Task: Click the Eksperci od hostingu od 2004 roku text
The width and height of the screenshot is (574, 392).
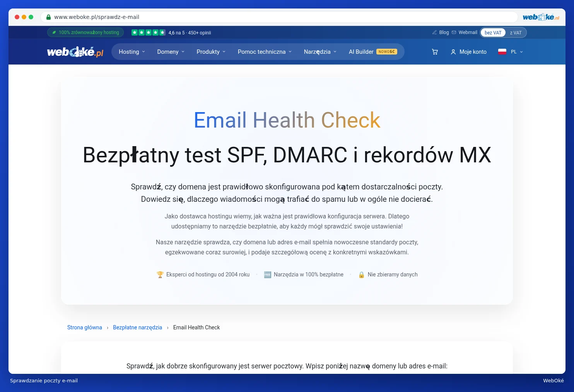Action: 208,274
